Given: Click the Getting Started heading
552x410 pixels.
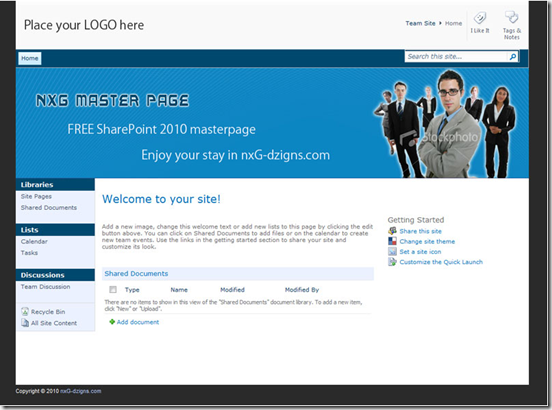Looking at the screenshot, I should tap(416, 220).
